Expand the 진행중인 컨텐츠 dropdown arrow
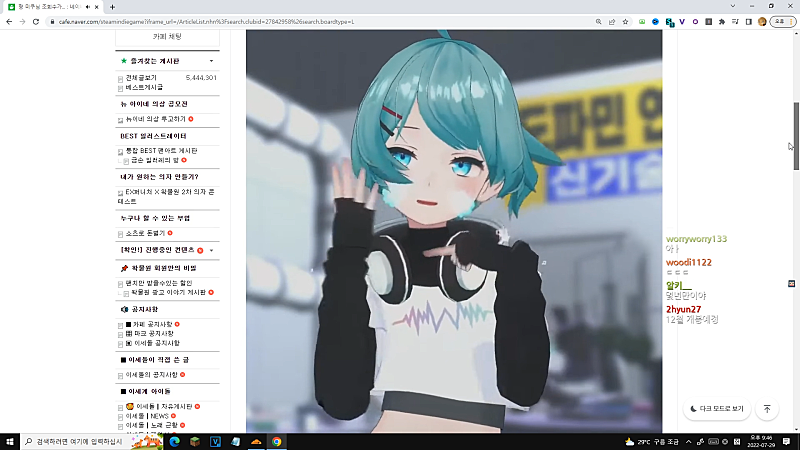The height and width of the screenshot is (450, 800). [x=211, y=251]
